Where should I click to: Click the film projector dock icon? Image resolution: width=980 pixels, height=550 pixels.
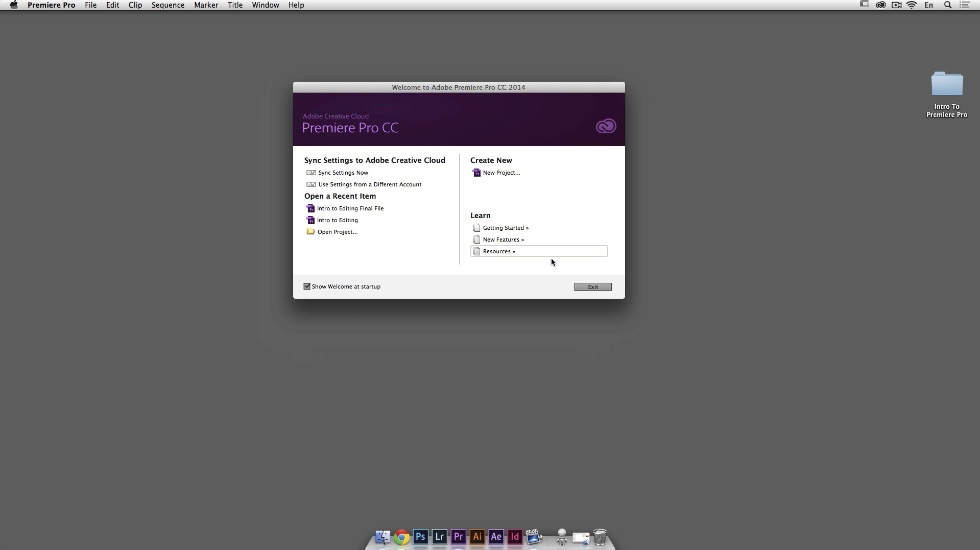click(534, 537)
